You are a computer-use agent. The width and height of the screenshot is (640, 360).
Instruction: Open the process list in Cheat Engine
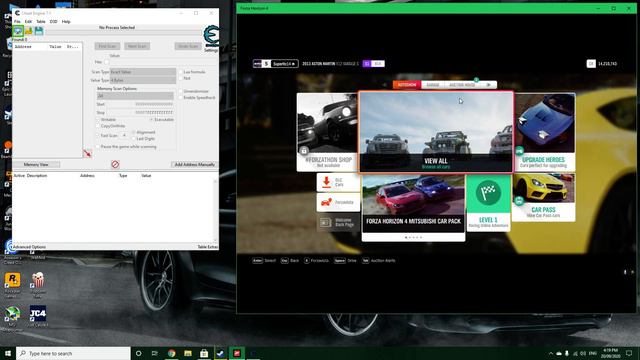coord(18,31)
